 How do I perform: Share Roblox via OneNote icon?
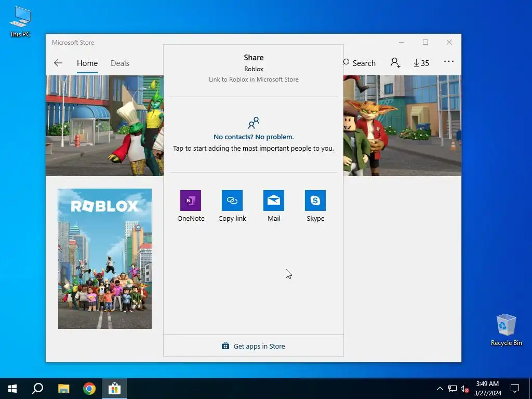coord(190,201)
